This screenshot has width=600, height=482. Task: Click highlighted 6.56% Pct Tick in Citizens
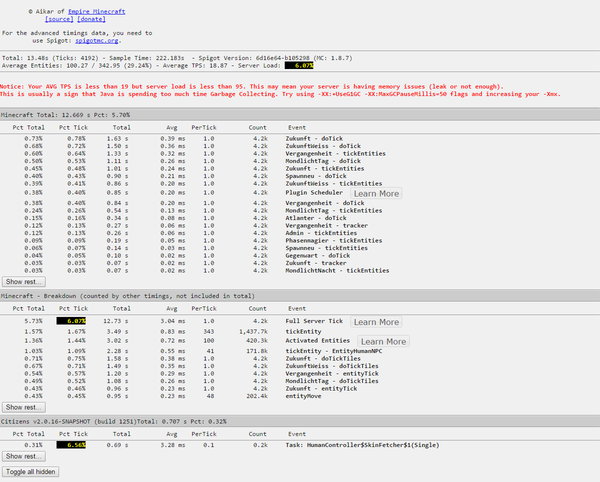(71, 445)
